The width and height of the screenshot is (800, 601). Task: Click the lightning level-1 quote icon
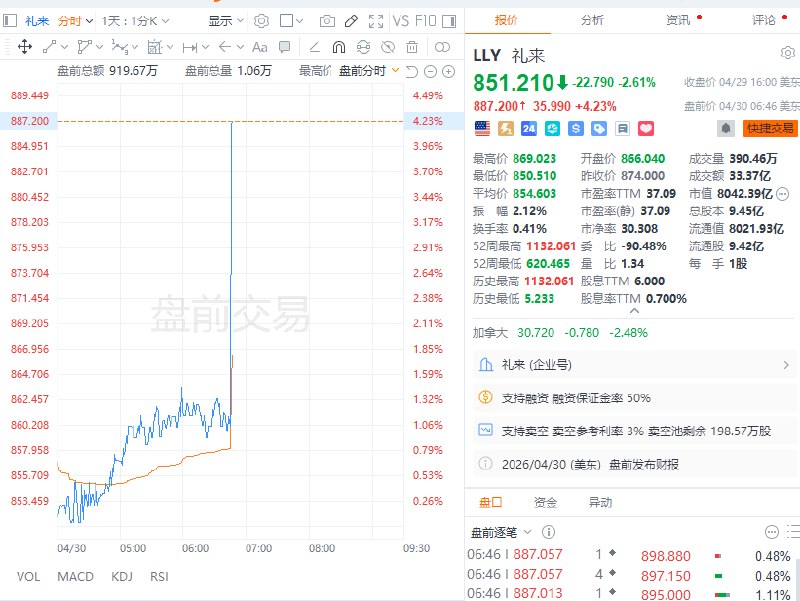coord(506,128)
